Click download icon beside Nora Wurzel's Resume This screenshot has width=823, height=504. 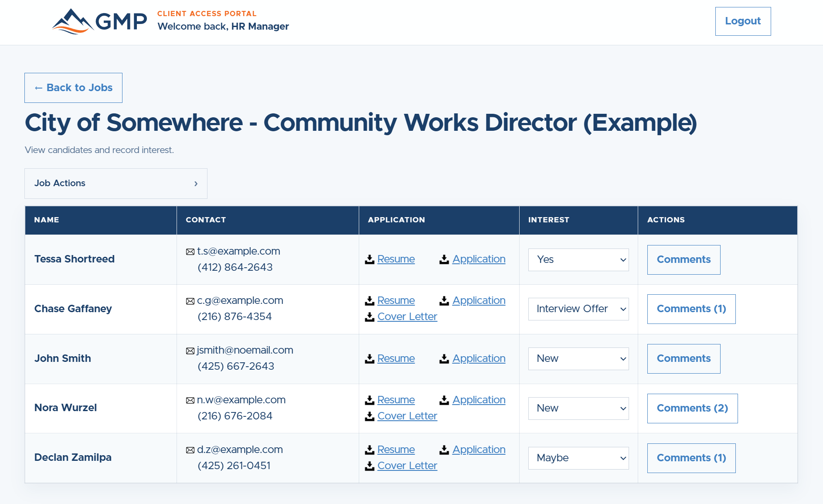[370, 400]
